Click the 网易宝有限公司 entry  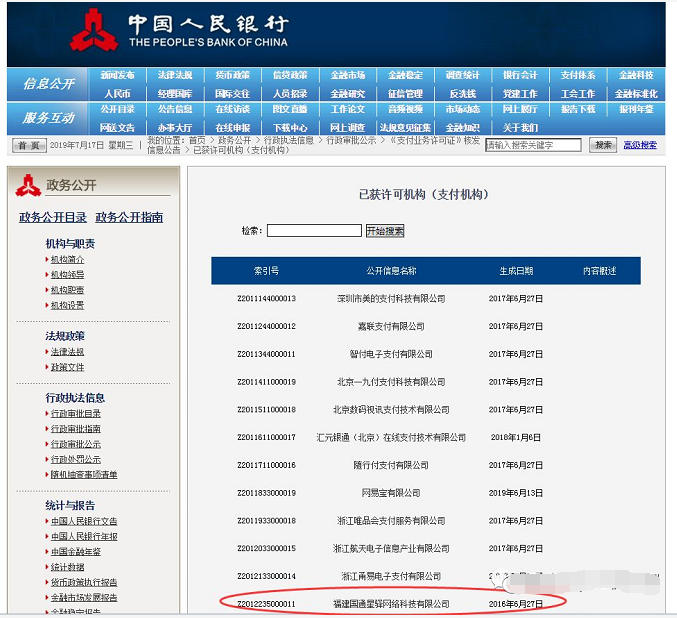391,493
